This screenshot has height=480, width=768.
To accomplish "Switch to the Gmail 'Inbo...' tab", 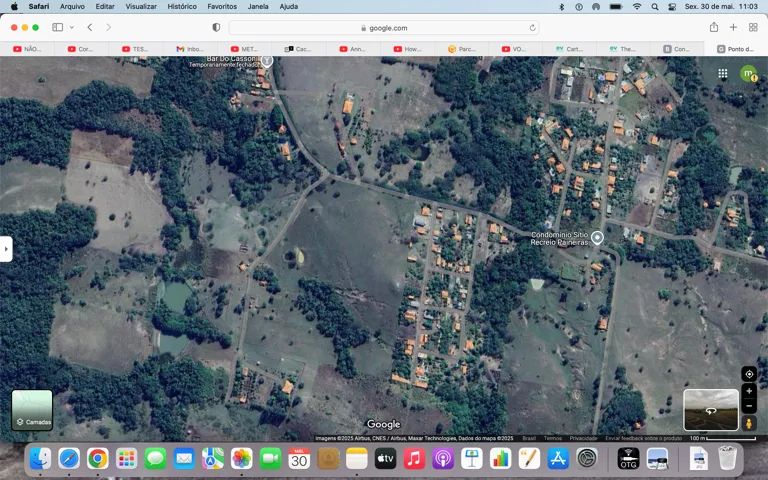I will 190,49.
